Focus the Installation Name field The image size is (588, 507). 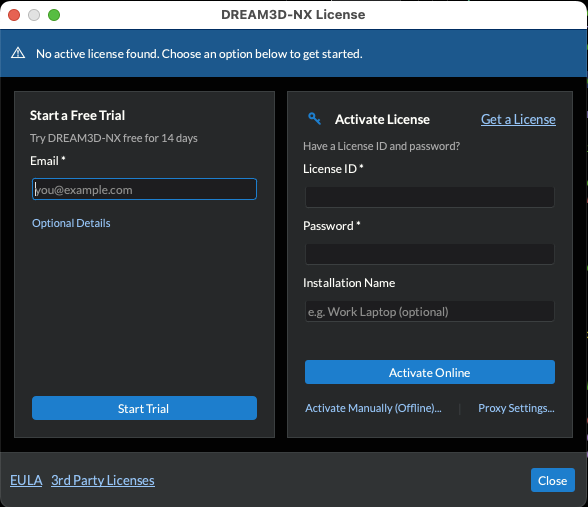(430, 311)
